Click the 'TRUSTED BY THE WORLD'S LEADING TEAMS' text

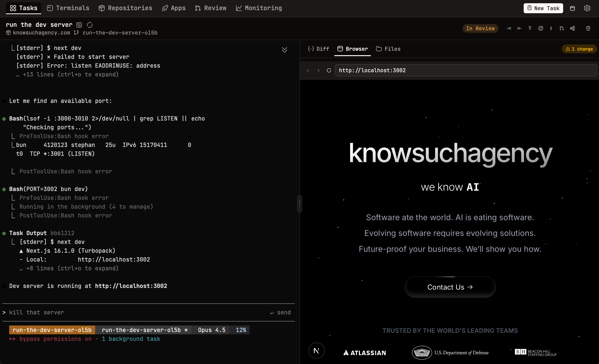[x=450, y=330]
